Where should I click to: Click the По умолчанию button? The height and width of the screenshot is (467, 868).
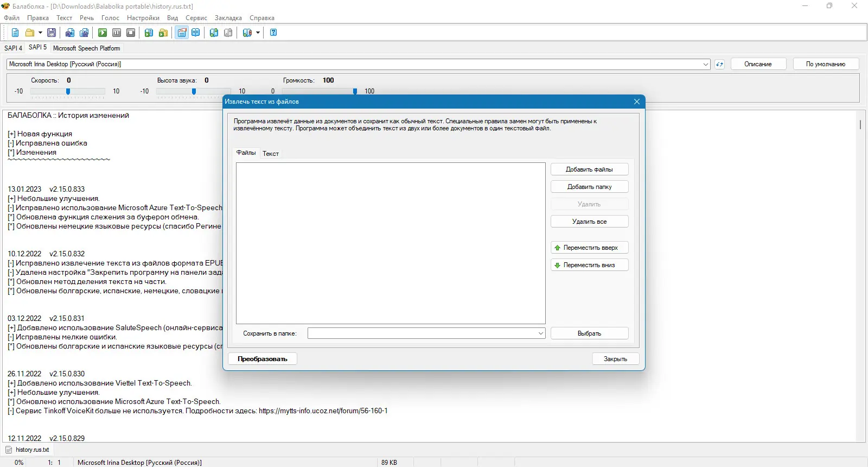826,64
